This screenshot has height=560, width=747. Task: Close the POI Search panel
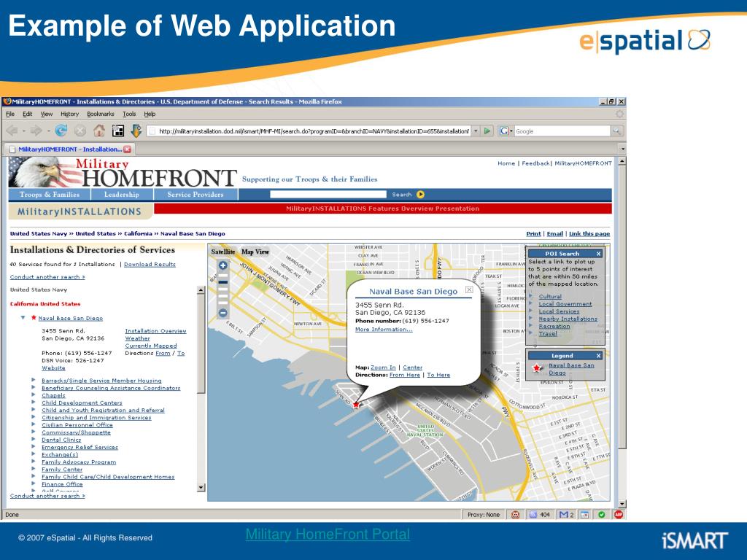599,254
